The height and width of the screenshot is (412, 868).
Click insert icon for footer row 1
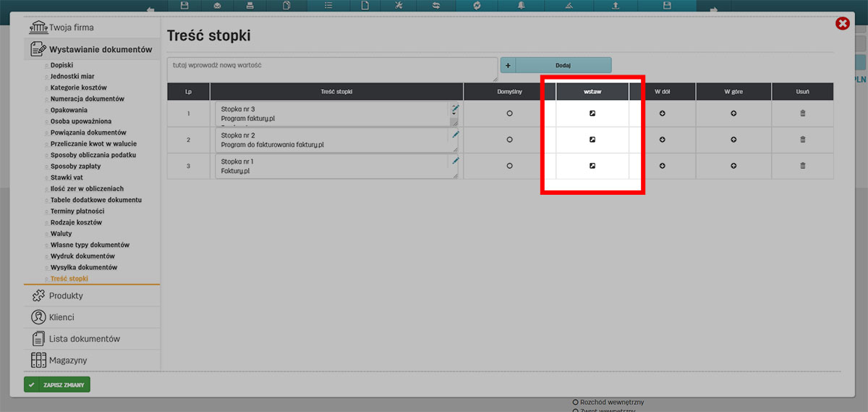592,114
